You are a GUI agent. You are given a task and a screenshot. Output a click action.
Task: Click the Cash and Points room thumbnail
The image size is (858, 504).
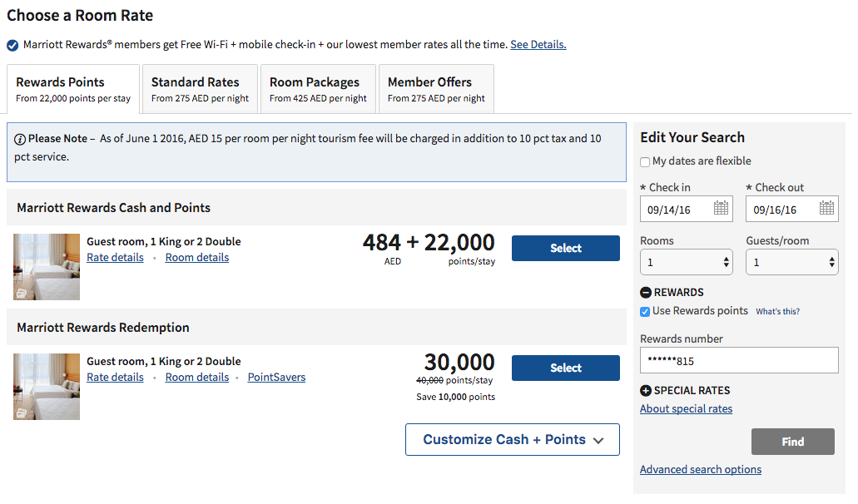[47, 267]
